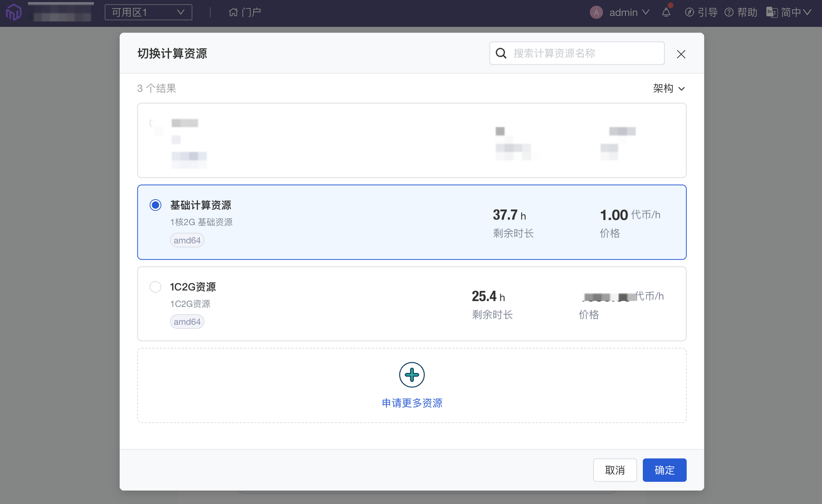Select the blurred first resource card
The height and width of the screenshot is (504, 822).
(x=411, y=140)
